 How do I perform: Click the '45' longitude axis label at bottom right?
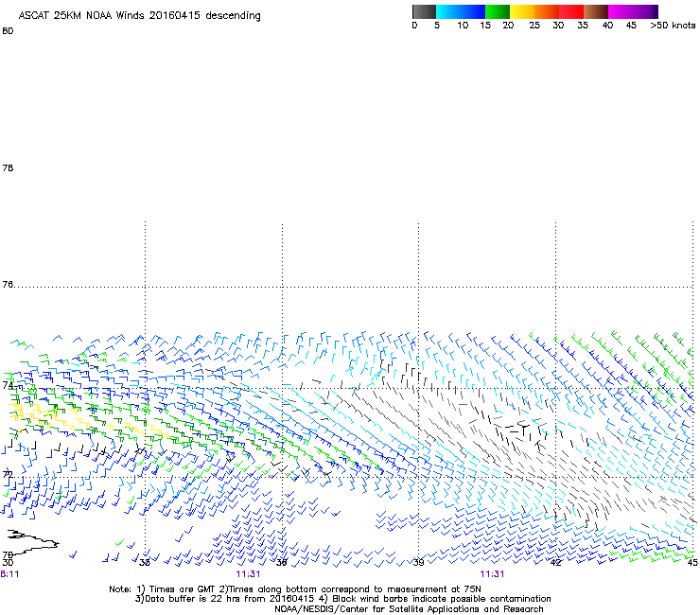(x=692, y=562)
